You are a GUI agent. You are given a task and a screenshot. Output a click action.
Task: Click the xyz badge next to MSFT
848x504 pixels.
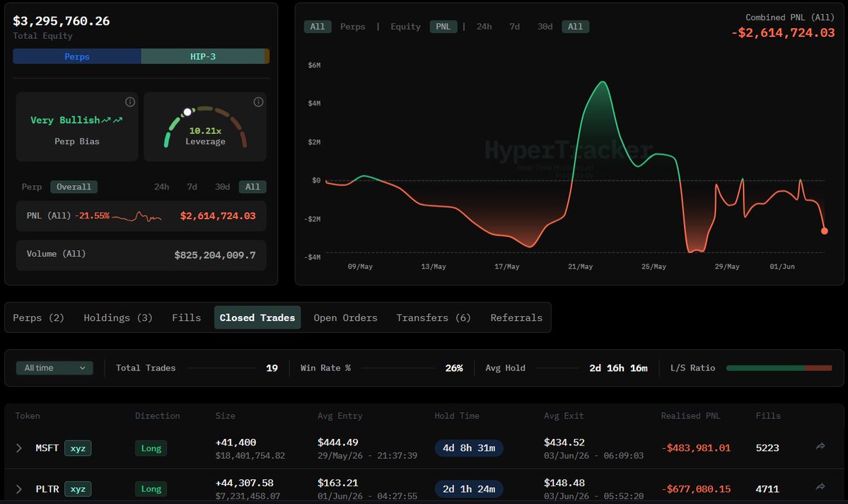click(x=78, y=448)
